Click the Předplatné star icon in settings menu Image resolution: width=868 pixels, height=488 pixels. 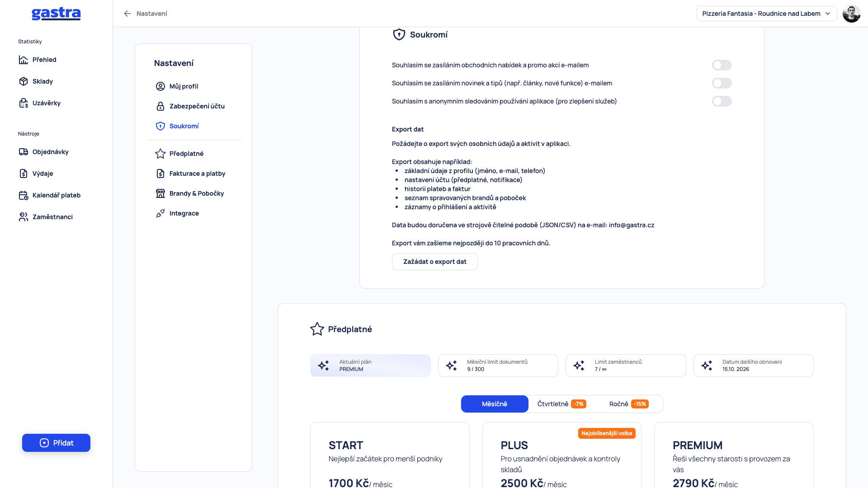pyautogui.click(x=160, y=154)
